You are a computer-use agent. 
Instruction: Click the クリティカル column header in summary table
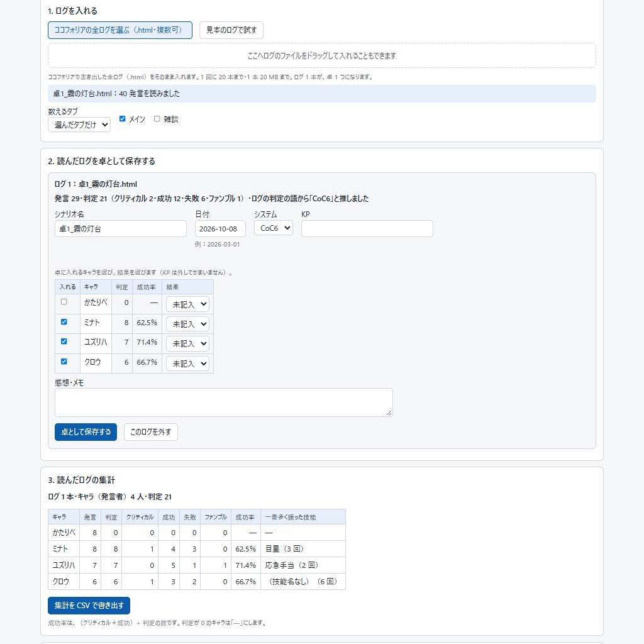[140, 517]
